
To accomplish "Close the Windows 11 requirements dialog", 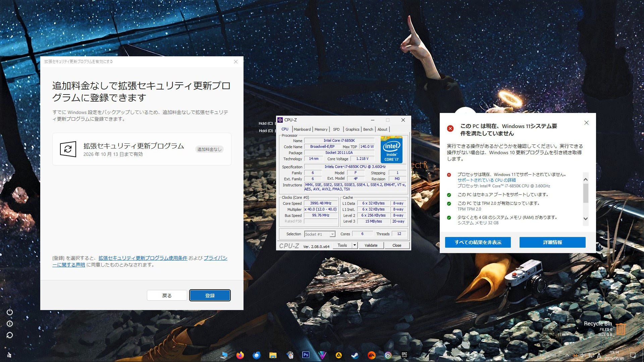I will [586, 123].
